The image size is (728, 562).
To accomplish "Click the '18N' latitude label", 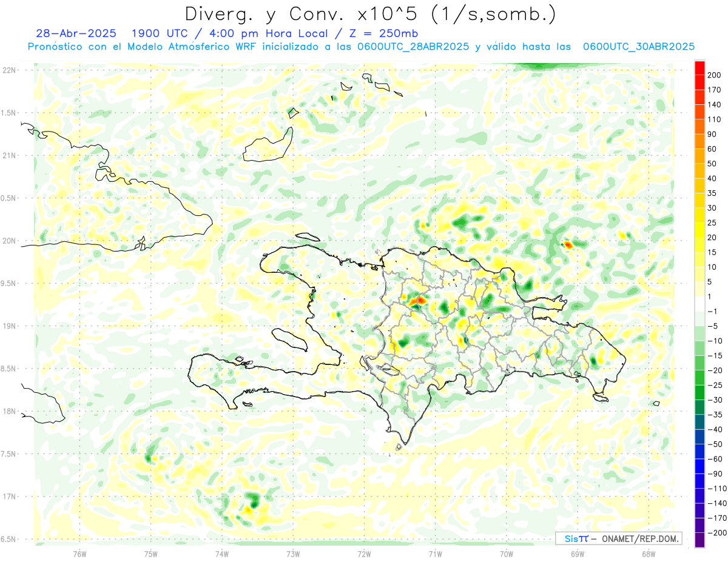I will [x=9, y=411].
